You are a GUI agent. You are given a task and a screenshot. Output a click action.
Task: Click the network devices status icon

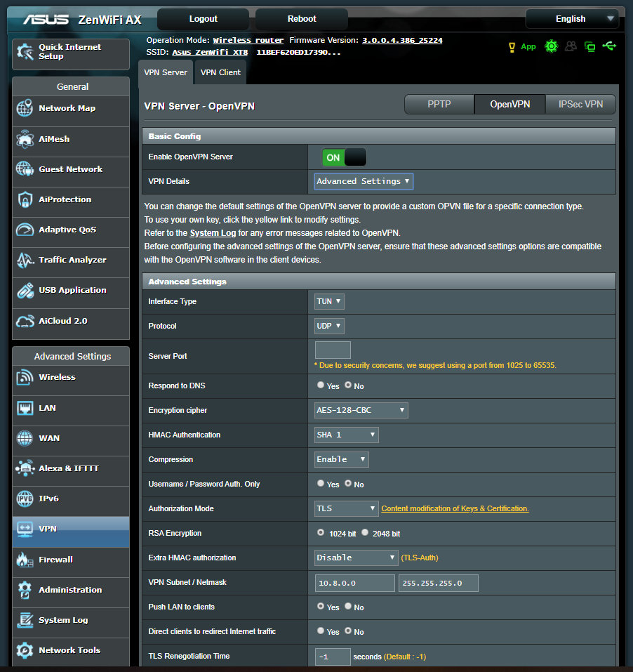coord(590,47)
